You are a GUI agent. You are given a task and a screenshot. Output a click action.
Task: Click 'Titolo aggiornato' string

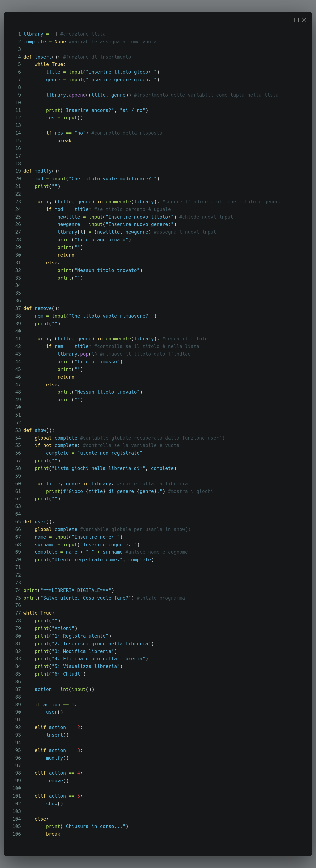tap(101, 240)
